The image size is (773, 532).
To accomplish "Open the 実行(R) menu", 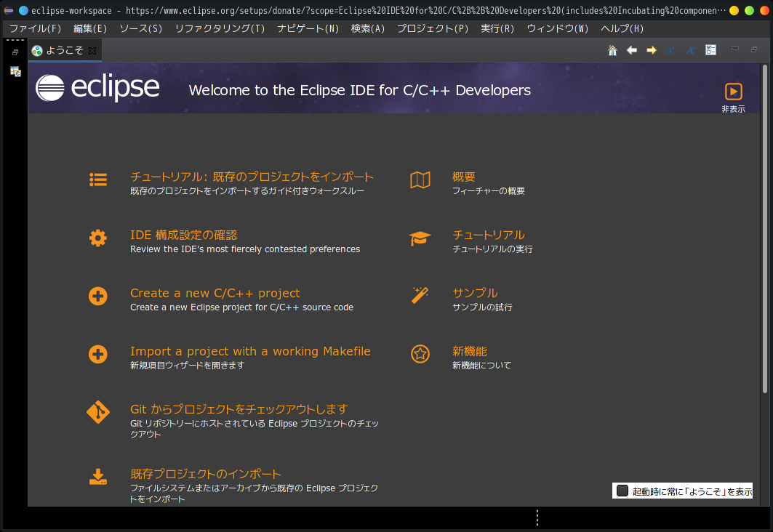I will [x=497, y=28].
